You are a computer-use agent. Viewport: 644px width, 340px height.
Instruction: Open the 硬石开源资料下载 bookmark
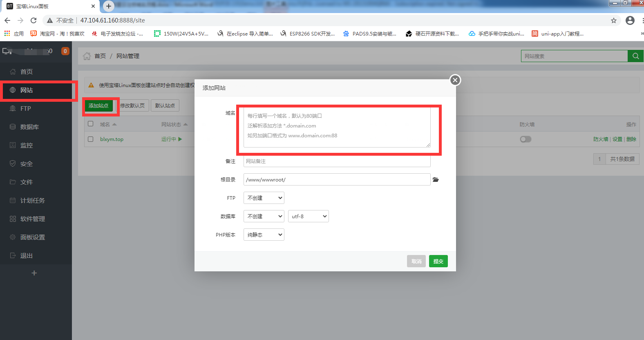click(x=432, y=34)
